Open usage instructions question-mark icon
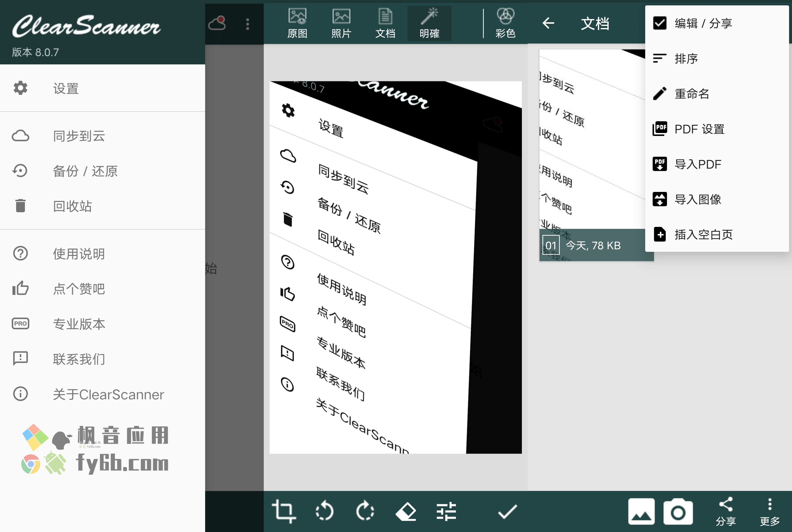Image resolution: width=792 pixels, height=532 pixels. (x=20, y=254)
